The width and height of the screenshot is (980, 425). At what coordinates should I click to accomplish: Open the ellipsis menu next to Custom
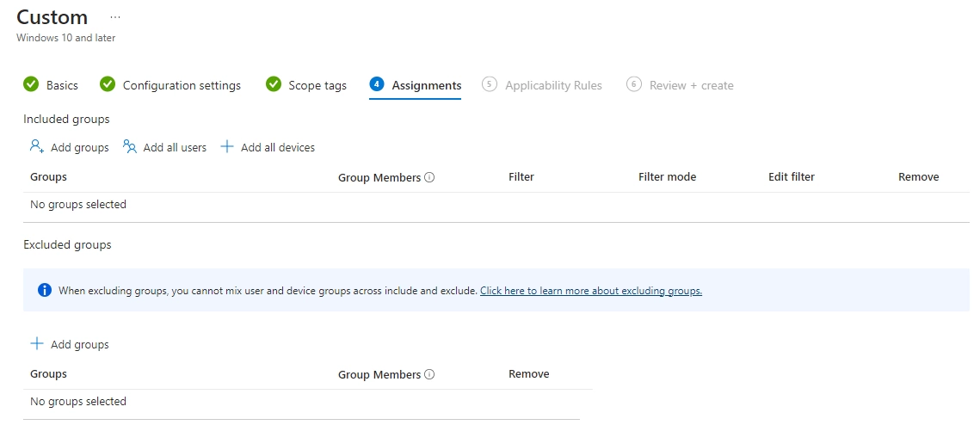coord(115,17)
